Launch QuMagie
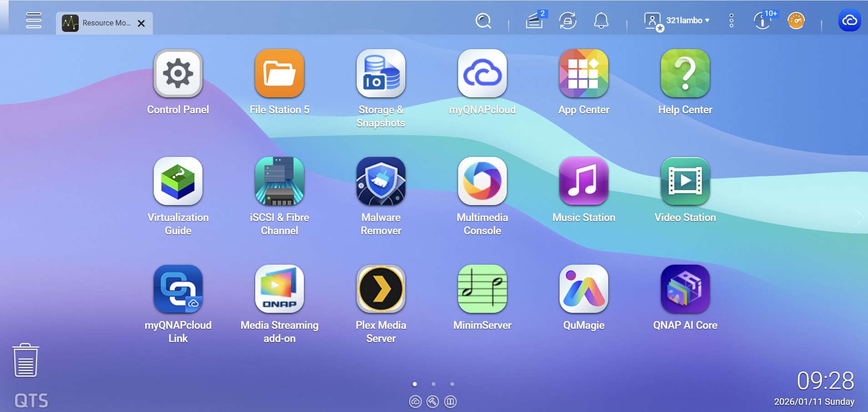The width and height of the screenshot is (868, 412). click(x=584, y=289)
